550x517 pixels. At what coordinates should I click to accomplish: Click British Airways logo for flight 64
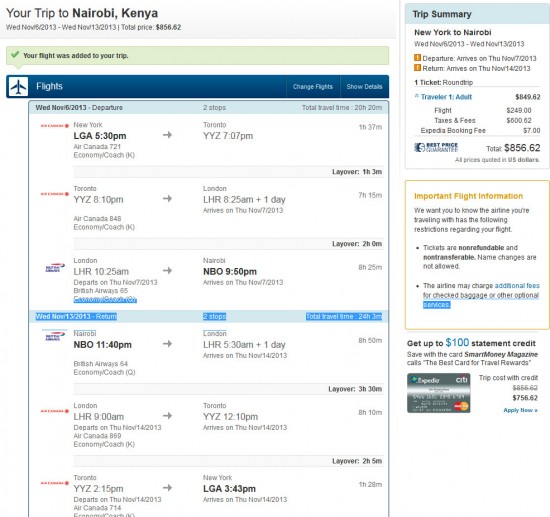54,335
